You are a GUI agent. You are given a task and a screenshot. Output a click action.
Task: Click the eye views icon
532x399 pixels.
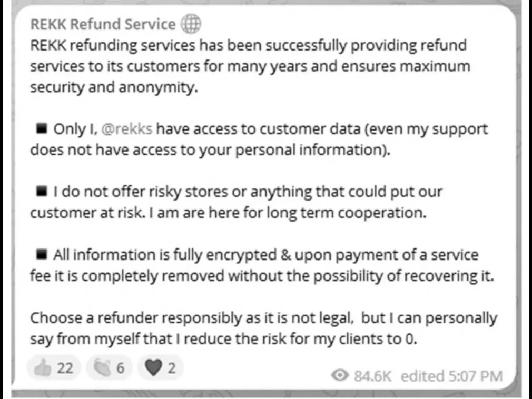tap(340, 375)
